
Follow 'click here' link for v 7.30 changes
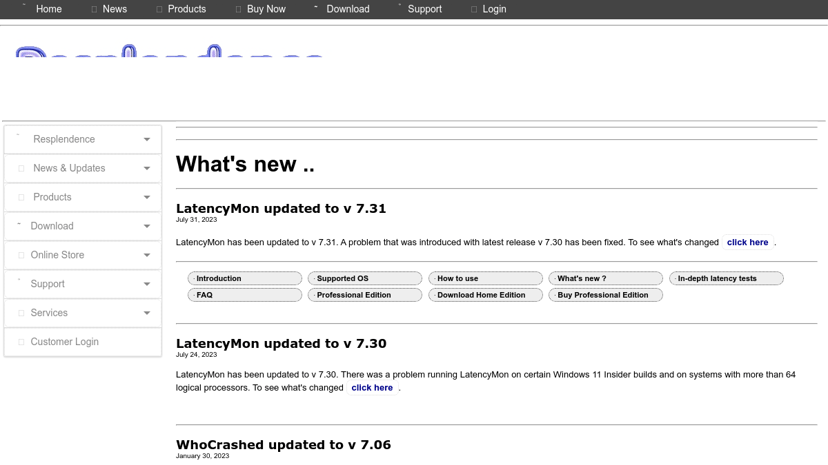pos(372,388)
